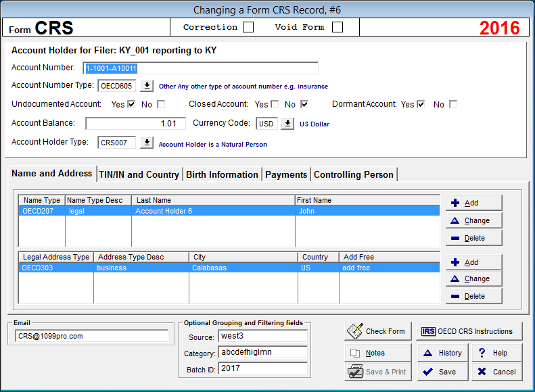Image resolution: width=535 pixels, height=392 pixels.
Task: Open the Controlling Person tab
Action: pyautogui.click(x=354, y=174)
